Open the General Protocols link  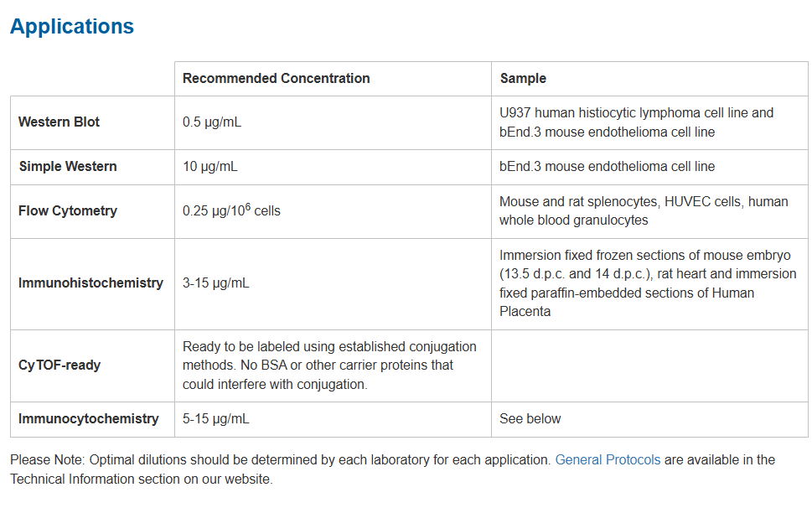coord(608,460)
